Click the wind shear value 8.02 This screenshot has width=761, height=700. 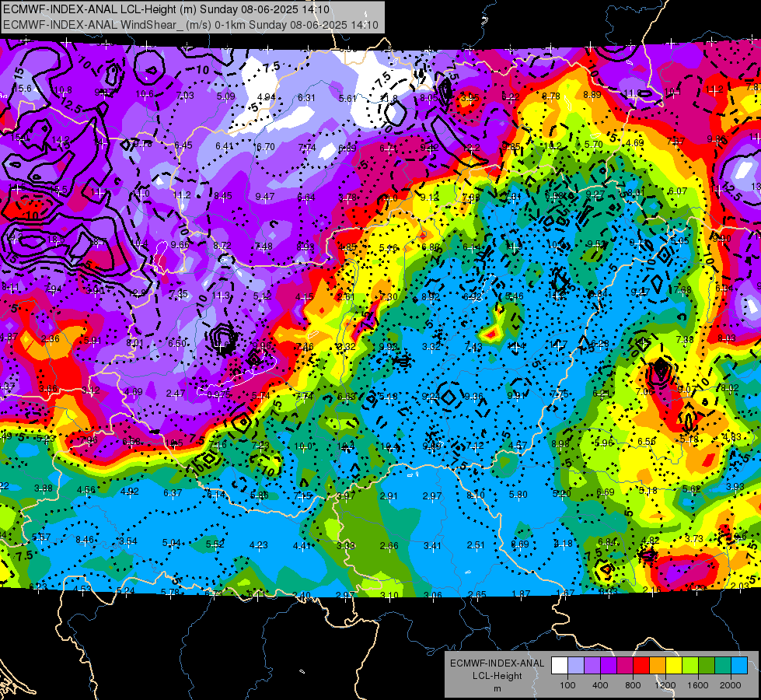(729, 387)
